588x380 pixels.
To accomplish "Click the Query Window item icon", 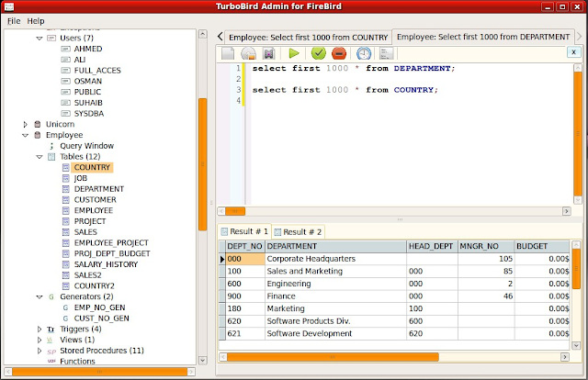I will coord(51,146).
